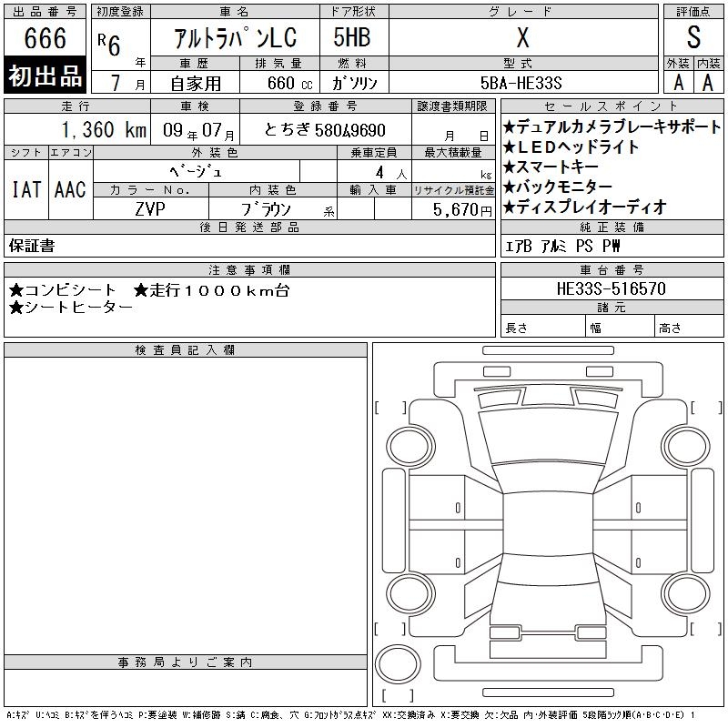Click the damage code legend line

point(350,715)
